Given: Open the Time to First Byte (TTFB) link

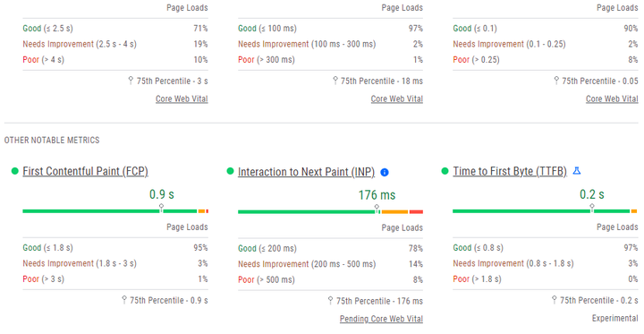Looking at the screenshot, I should (x=510, y=171).
